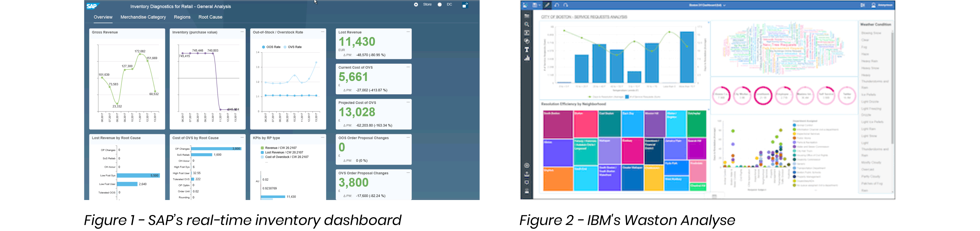Click the Watson Analytics home logo icon

[x=525, y=5]
